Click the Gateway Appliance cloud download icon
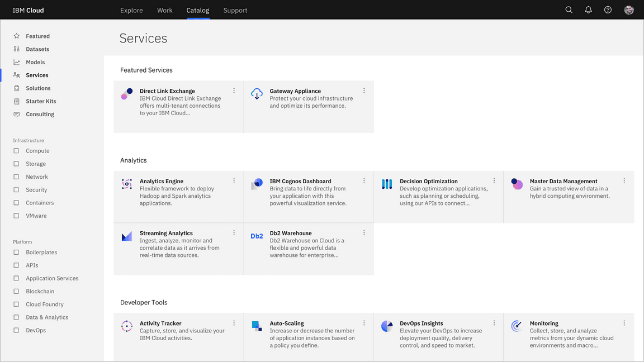Screen dimensions: 644x362 coord(257,93)
